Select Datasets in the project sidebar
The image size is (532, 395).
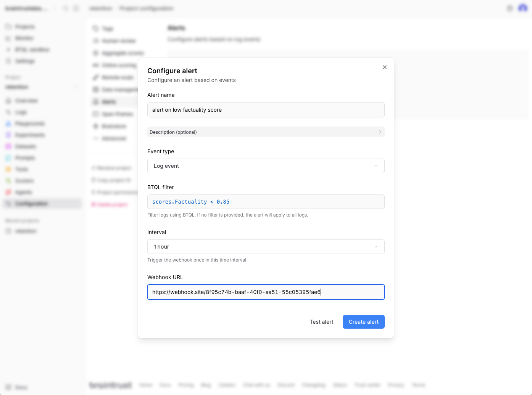(x=26, y=146)
